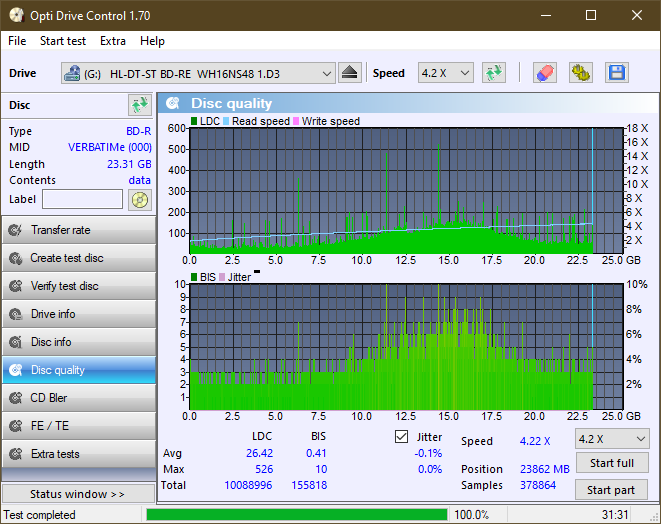Click the Start full button

pyautogui.click(x=612, y=463)
